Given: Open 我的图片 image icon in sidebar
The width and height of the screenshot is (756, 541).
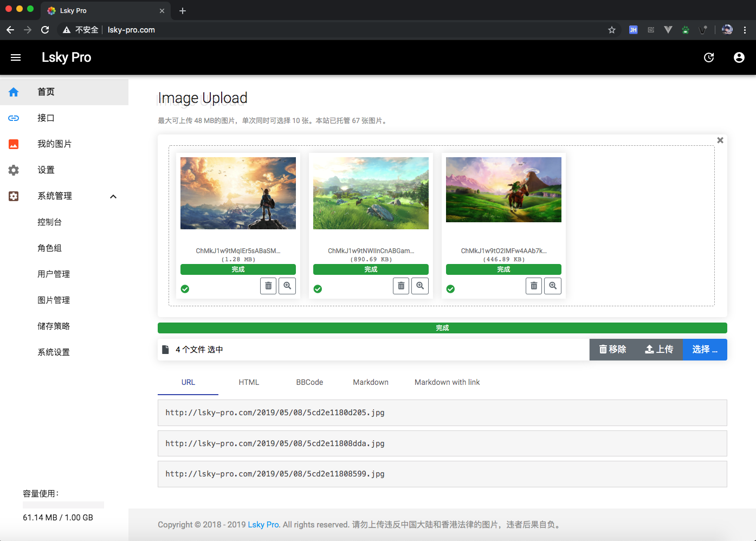Looking at the screenshot, I should tap(13, 144).
